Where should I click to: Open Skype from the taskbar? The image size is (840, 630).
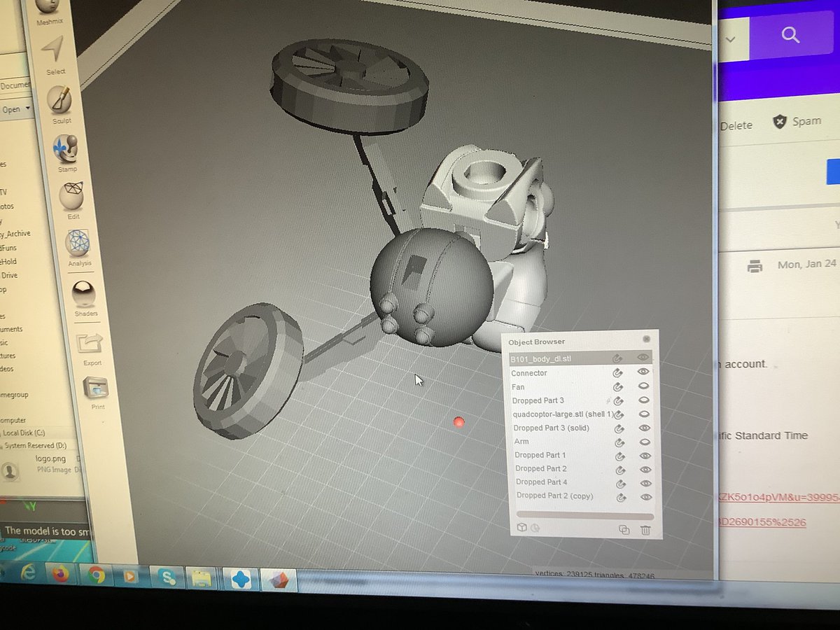coord(167,577)
